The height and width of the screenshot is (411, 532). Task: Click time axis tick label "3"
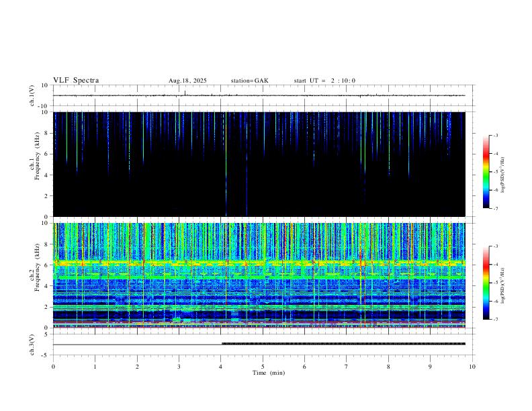tap(179, 367)
